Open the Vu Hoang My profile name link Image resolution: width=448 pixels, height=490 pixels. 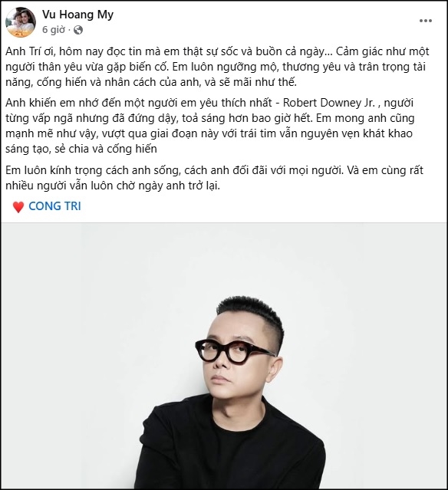[x=77, y=15]
